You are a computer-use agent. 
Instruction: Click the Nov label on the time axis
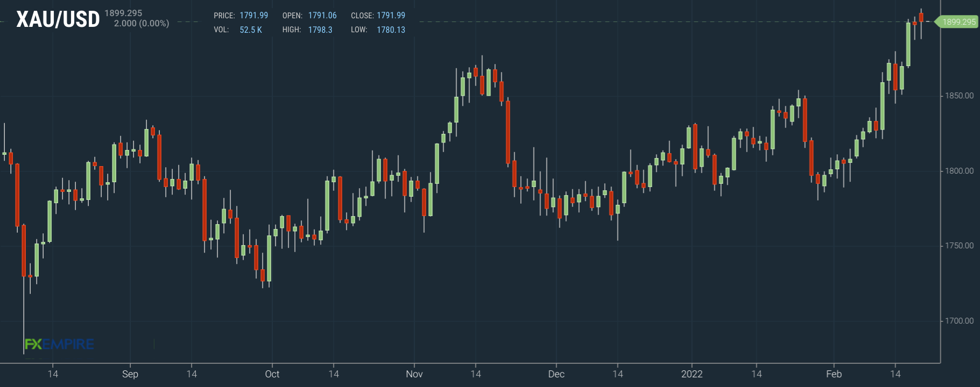pos(414,374)
